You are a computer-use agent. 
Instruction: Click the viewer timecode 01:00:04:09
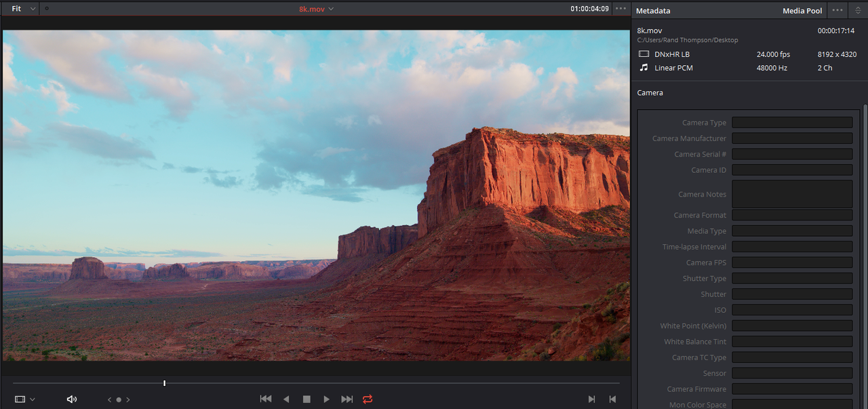tap(589, 9)
